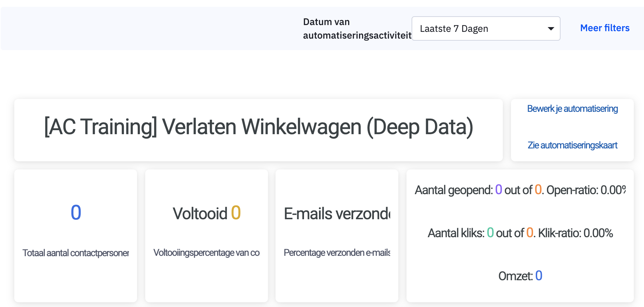Viewport: 644px width, 307px height.
Task: Click the caret arrow in date dropdown
Action: pos(551,29)
